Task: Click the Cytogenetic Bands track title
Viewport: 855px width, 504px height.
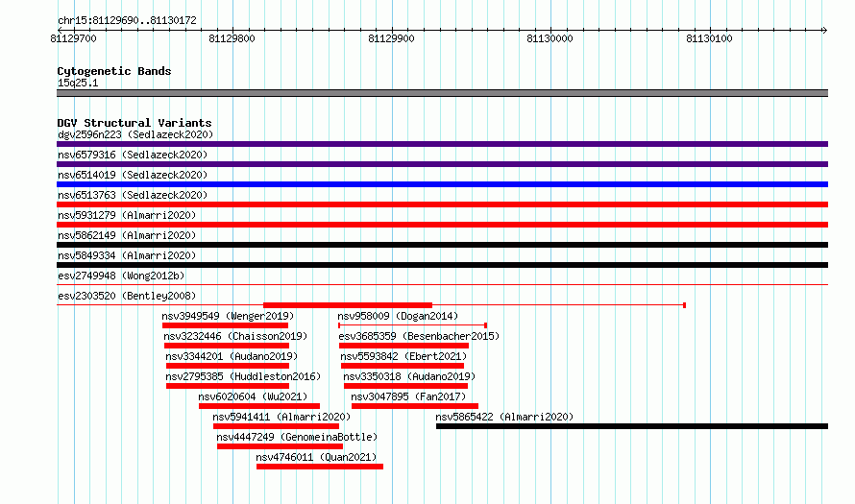Action: click(x=114, y=71)
